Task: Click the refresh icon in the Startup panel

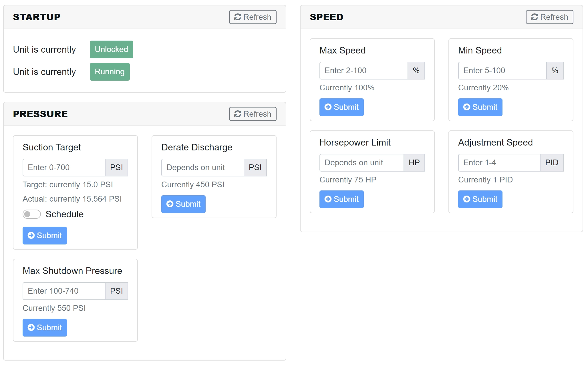Action: (x=238, y=17)
